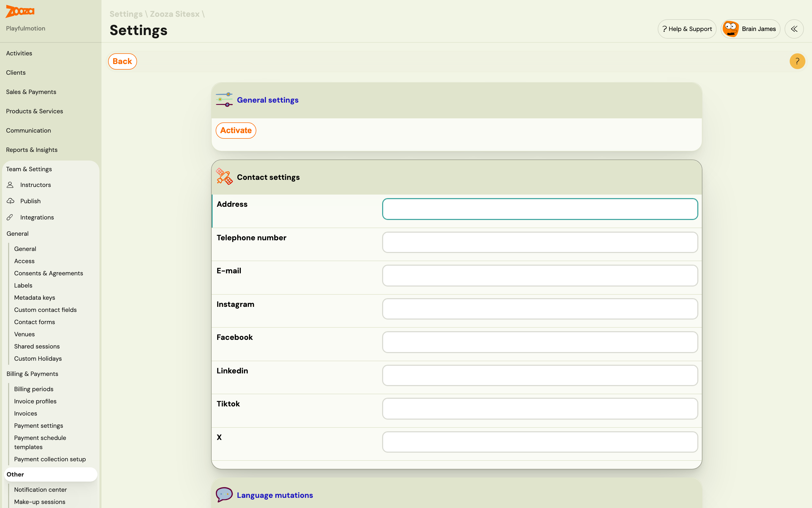Open Help & Support

(x=687, y=29)
